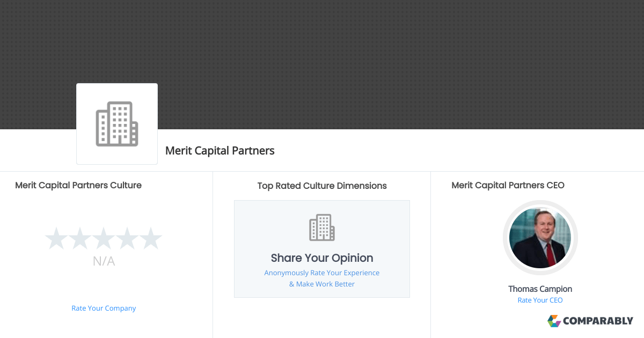Select the first rating star
This screenshot has height=338, width=644.
(x=56, y=238)
